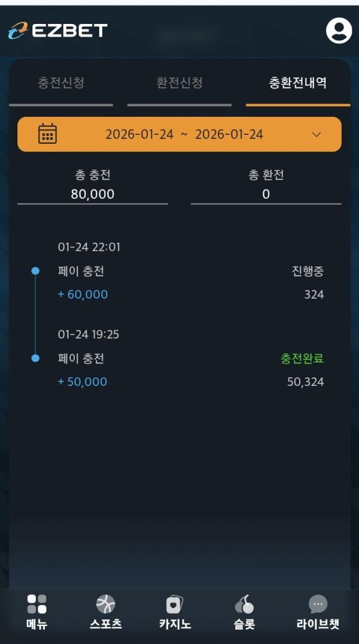Switch to the 환전신청 tab
359x644 pixels.
[x=180, y=83]
